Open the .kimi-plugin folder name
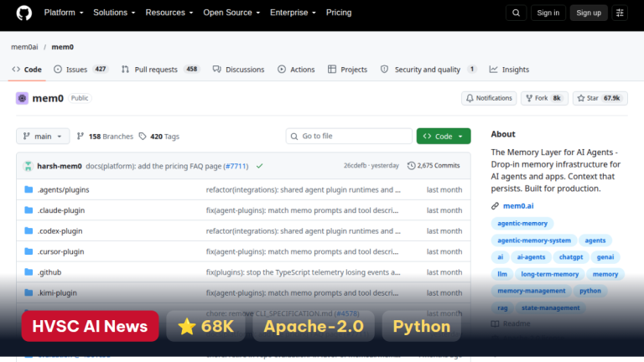The height and width of the screenshot is (362, 644). [57, 292]
